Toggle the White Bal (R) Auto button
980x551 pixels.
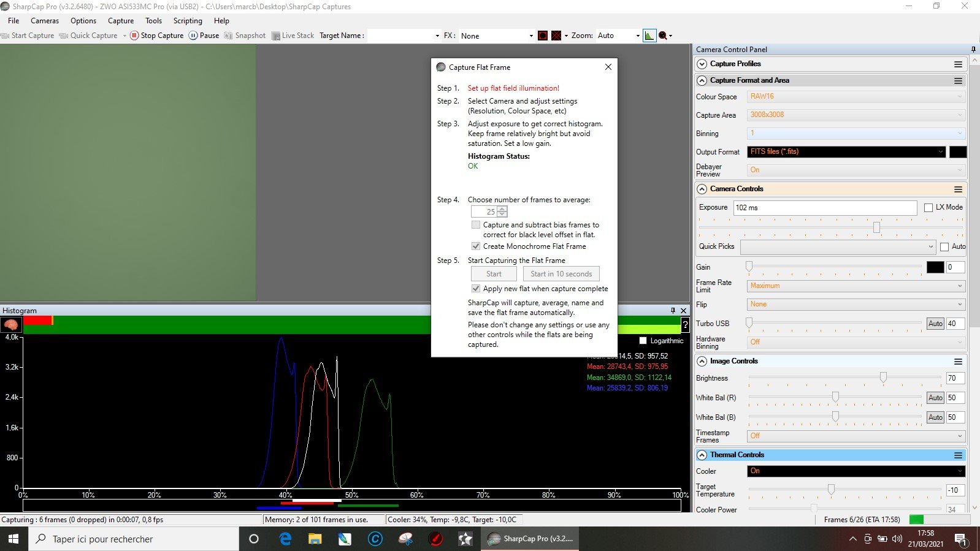pyautogui.click(x=935, y=398)
